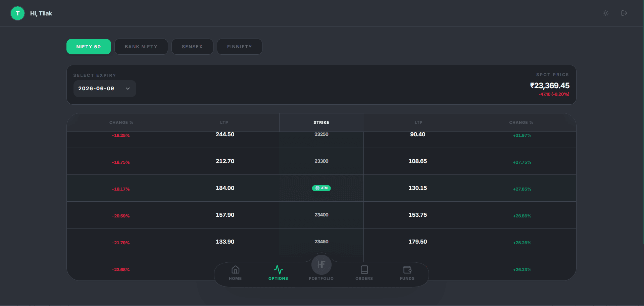Open the Funds wallet nav item
Screen dimensions: 644x306
pyautogui.click(x=407, y=273)
